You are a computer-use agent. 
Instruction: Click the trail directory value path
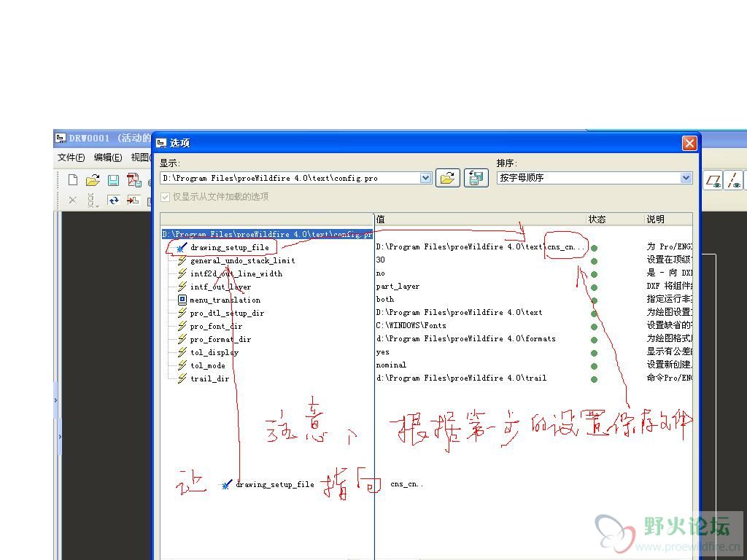461,378
